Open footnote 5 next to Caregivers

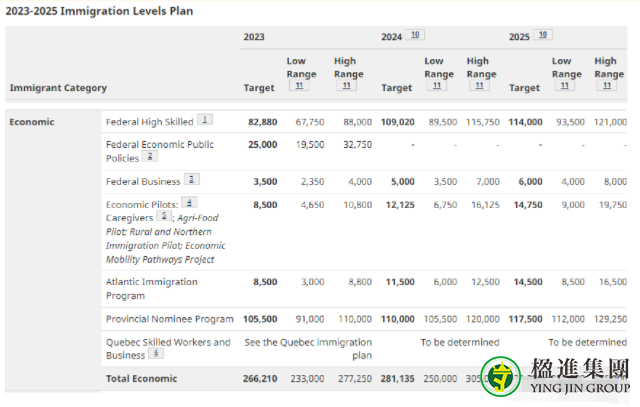click(x=164, y=216)
